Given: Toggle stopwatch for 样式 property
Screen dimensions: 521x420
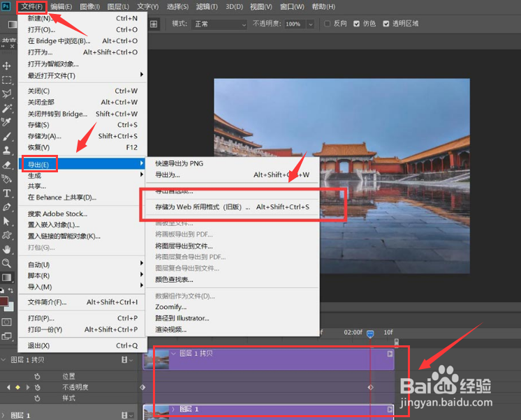Looking at the screenshot, I should tap(37, 398).
